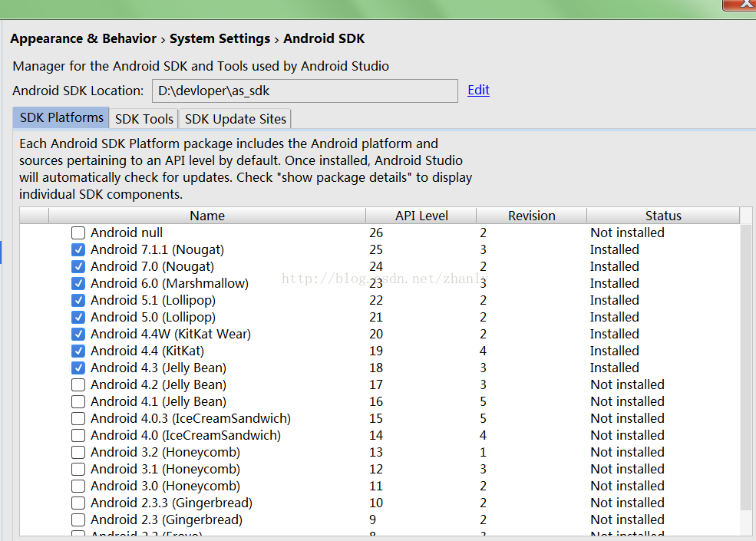Click API level 19 cell
This screenshot has width=756, height=541.
pyautogui.click(x=376, y=351)
